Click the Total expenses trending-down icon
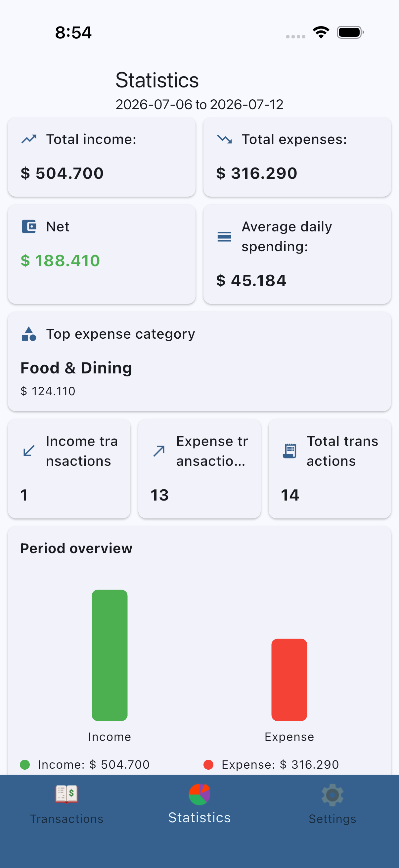Image resolution: width=399 pixels, height=868 pixels. point(224,139)
